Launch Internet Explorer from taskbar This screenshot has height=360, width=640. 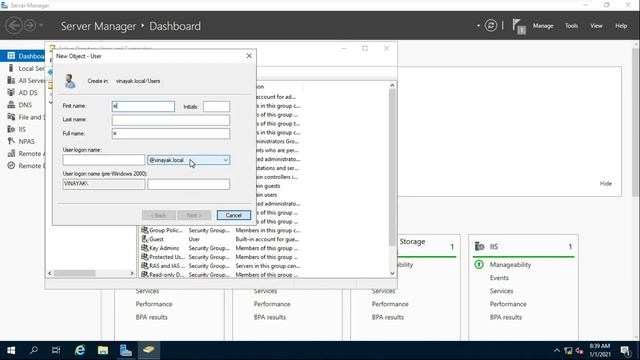(80, 351)
